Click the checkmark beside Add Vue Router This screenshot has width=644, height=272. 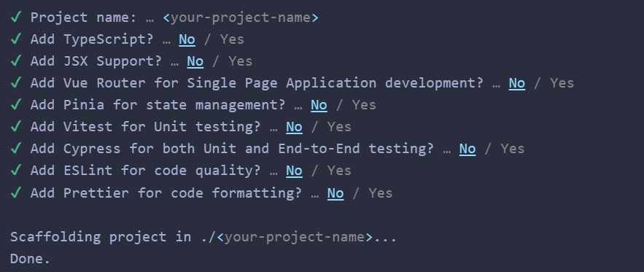tap(15, 82)
